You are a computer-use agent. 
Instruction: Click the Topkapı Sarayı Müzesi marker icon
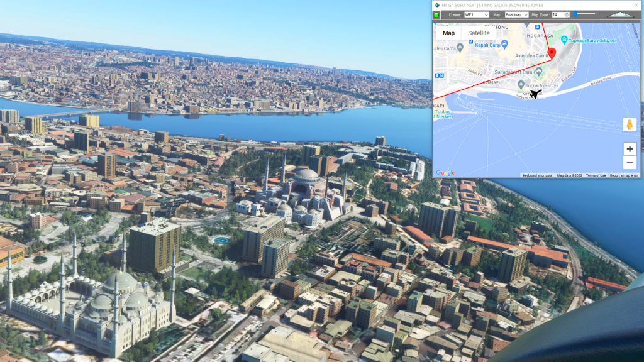click(x=564, y=40)
